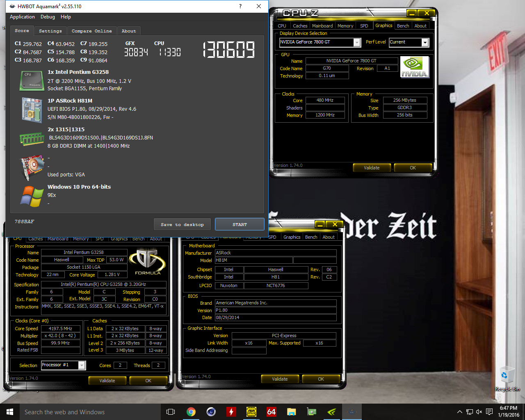Click the GPU name field NVIDIA GeForce 7800 GT

tap(352, 61)
